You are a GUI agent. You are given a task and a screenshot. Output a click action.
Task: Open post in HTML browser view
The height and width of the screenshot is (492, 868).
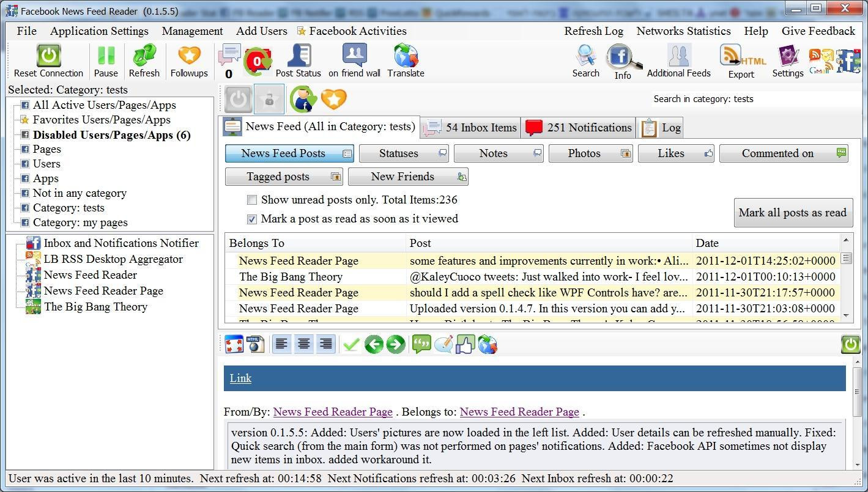coord(255,345)
